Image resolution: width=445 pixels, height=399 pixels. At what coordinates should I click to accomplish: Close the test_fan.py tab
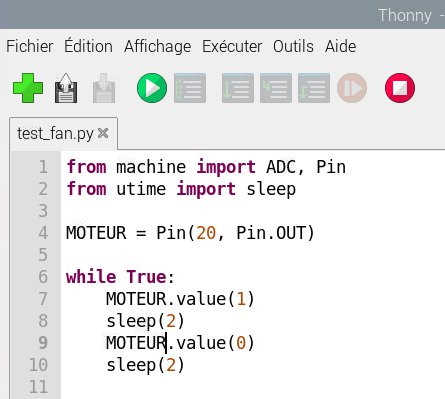pos(103,133)
